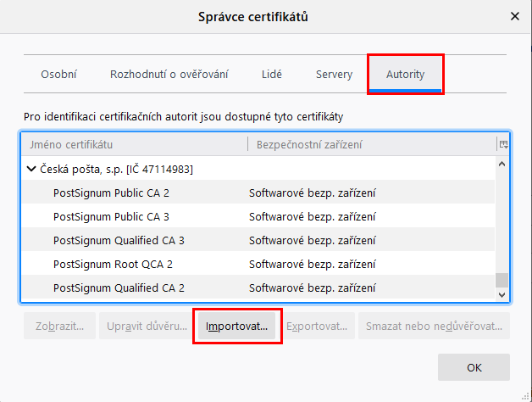Pick PostSignum Qualified CA 2 entry

point(119,288)
